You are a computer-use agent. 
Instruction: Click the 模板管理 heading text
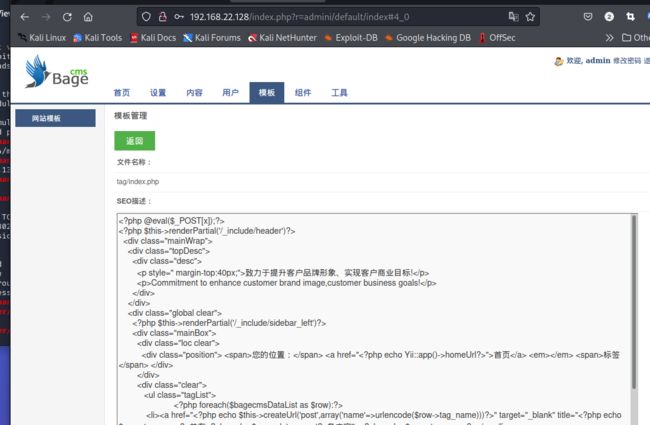click(131, 116)
